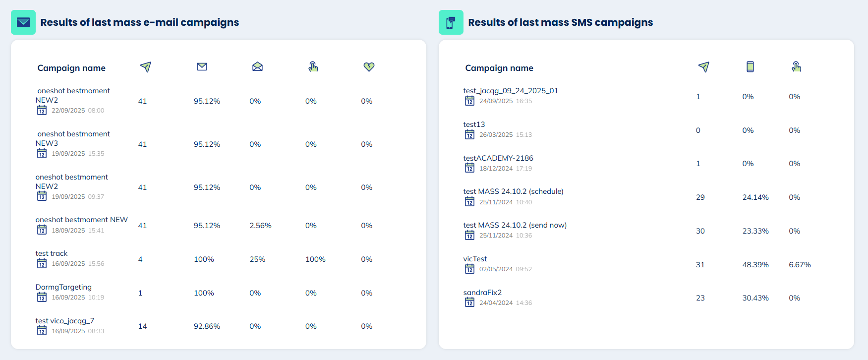Open the testACADEMY-2186 SMS campaign
Image resolution: width=868 pixels, height=360 pixels.
point(498,158)
